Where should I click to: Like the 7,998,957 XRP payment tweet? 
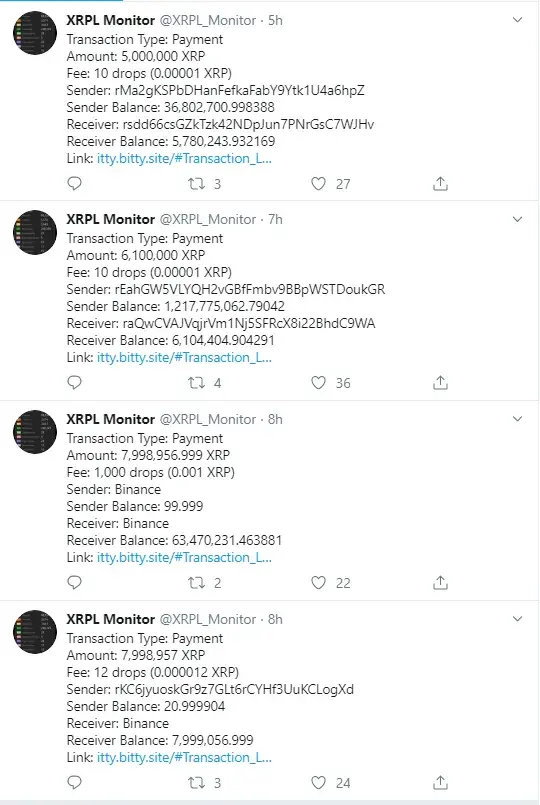tap(318, 782)
